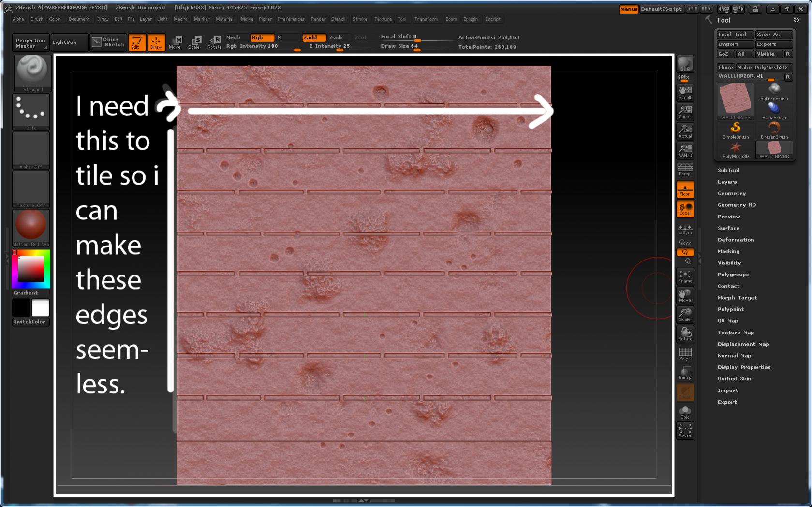This screenshot has width=812, height=507.
Task: Toggle the Floor grid display
Action: 685,189
